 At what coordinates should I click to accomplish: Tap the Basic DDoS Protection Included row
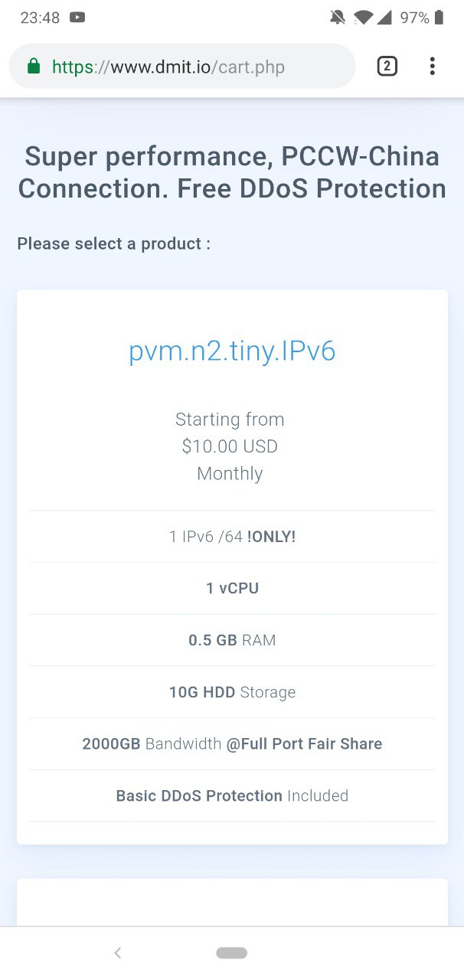click(x=232, y=795)
